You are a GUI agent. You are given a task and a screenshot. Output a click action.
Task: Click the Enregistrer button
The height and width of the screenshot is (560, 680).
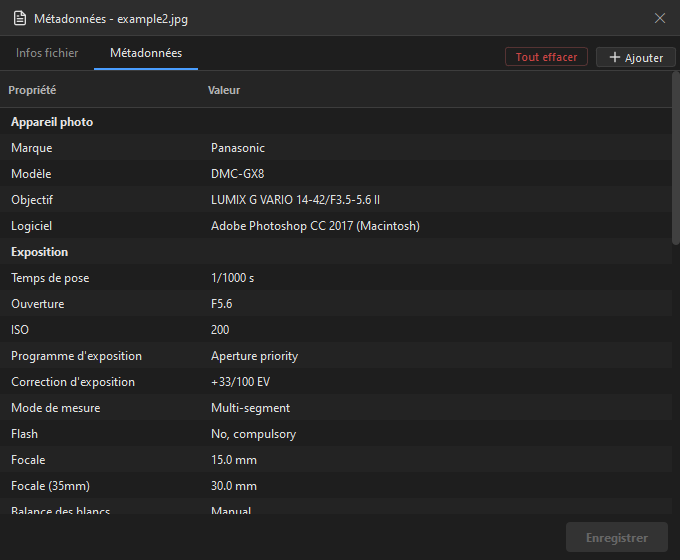(x=617, y=537)
